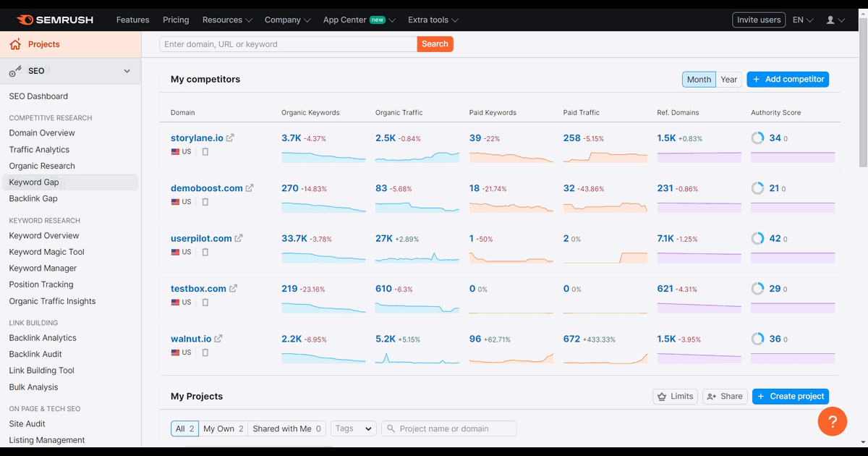Click the Share projects button
This screenshot has width=868, height=456.
(x=725, y=396)
